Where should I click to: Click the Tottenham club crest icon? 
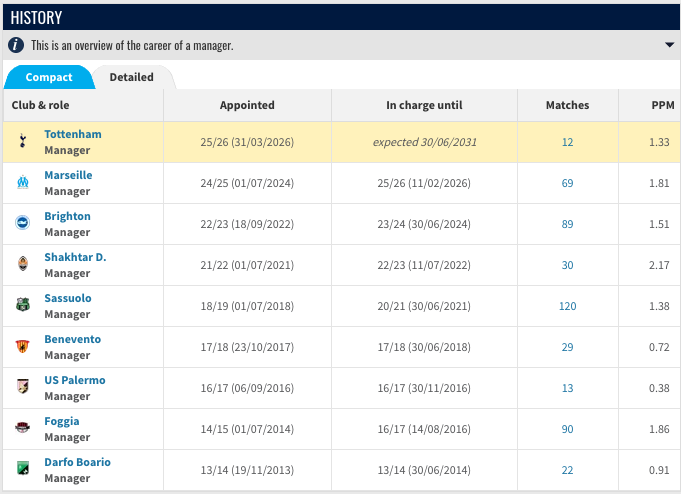click(23, 141)
